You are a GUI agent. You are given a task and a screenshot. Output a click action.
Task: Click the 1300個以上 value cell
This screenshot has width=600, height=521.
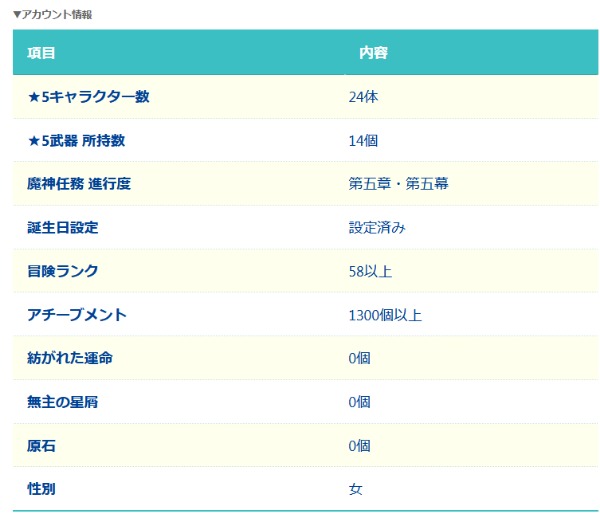(x=385, y=315)
